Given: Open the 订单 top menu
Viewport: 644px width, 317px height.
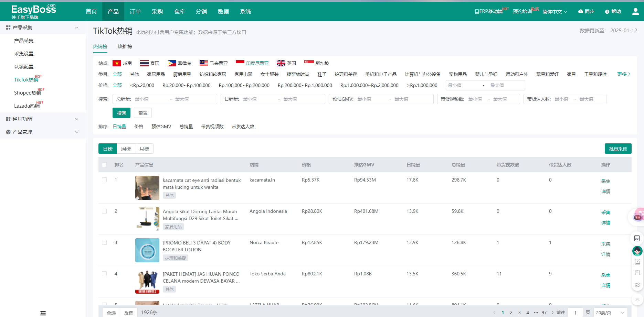Looking at the screenshot, I should 135,12.
